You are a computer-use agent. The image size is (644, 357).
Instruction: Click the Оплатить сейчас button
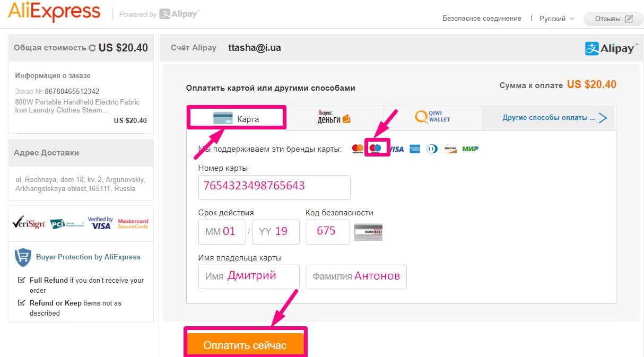pos(245,345)
